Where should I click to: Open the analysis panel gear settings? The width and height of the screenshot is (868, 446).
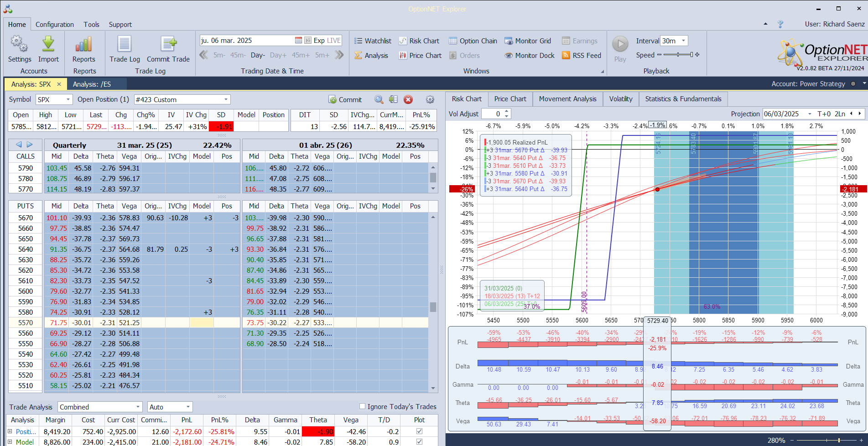[430, 99]
